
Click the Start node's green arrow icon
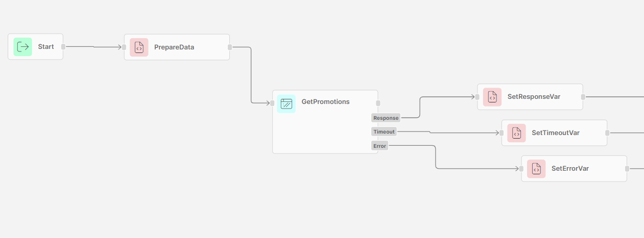[23, 47]
